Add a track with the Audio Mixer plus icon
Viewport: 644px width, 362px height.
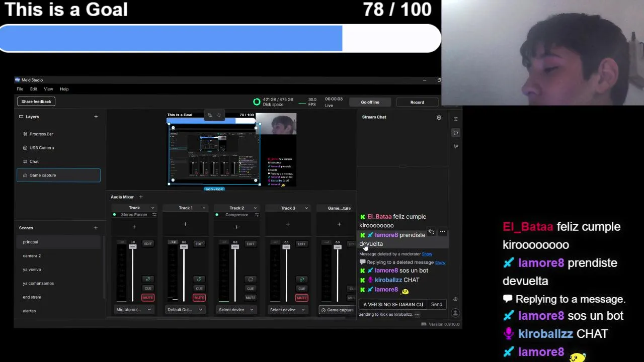point(141,197)
